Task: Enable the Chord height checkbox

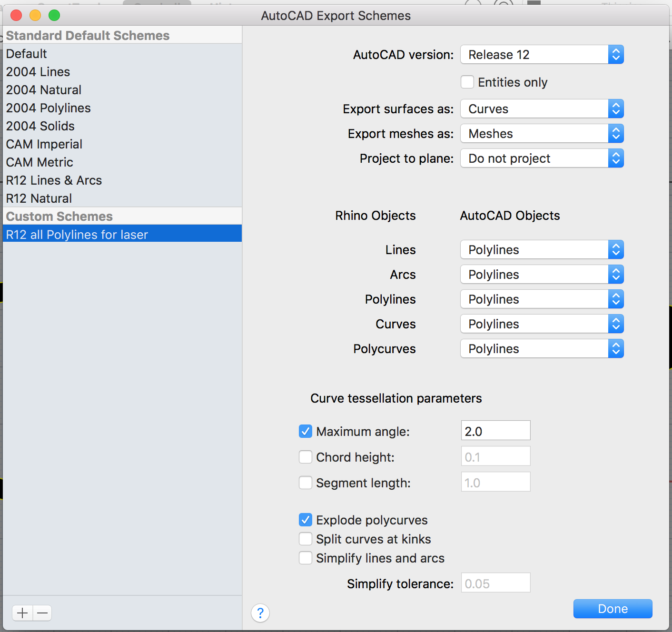Action: coord(306,457)
